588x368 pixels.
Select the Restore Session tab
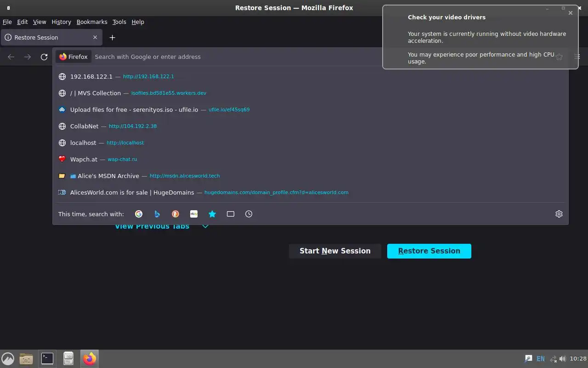click(x=51, y=37)
